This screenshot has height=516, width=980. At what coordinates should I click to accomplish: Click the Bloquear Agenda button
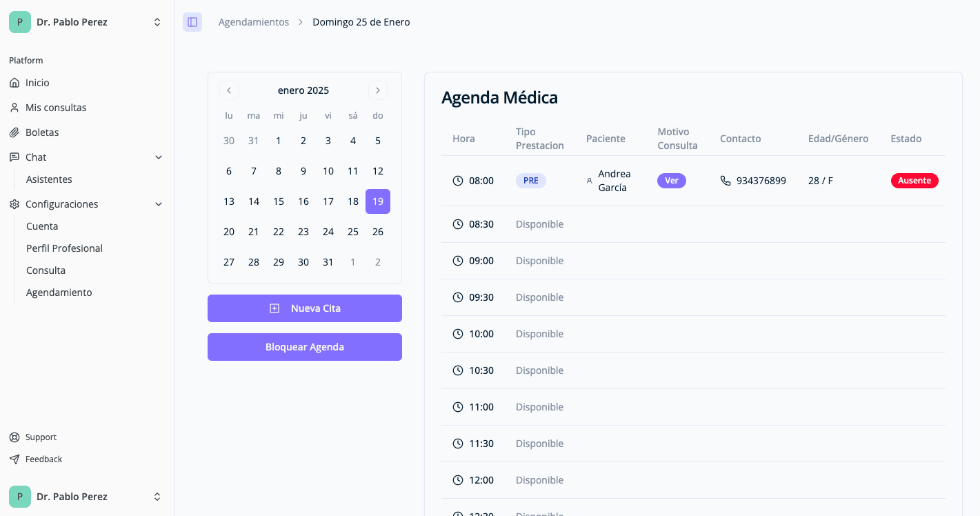point(305,347)
